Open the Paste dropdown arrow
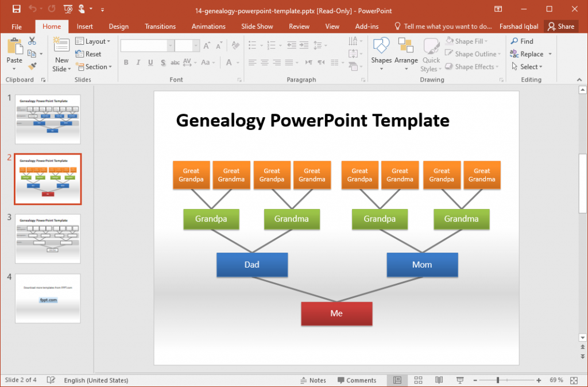 coord(16,68)
